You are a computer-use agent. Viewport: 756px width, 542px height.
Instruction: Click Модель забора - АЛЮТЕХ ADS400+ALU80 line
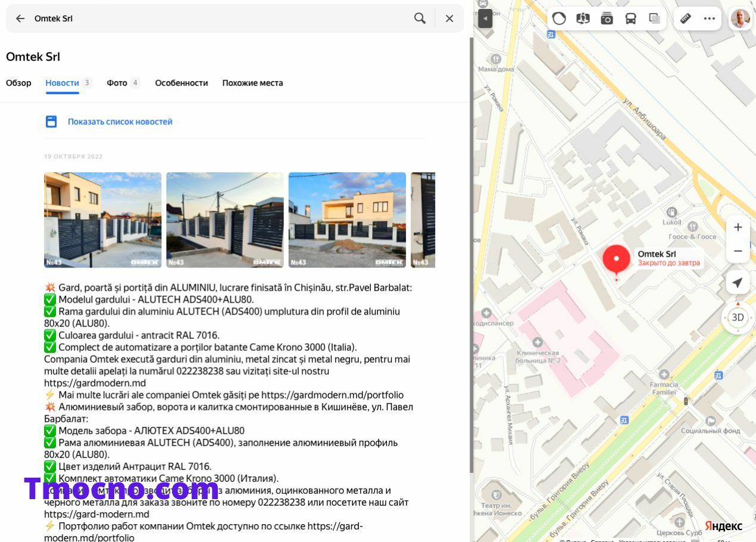144,431
